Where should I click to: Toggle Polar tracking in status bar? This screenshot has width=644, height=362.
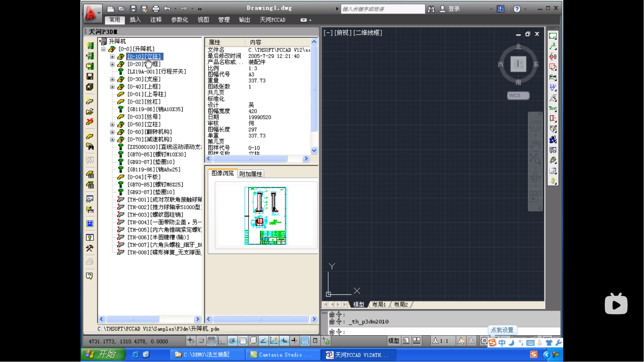[232, 341]
